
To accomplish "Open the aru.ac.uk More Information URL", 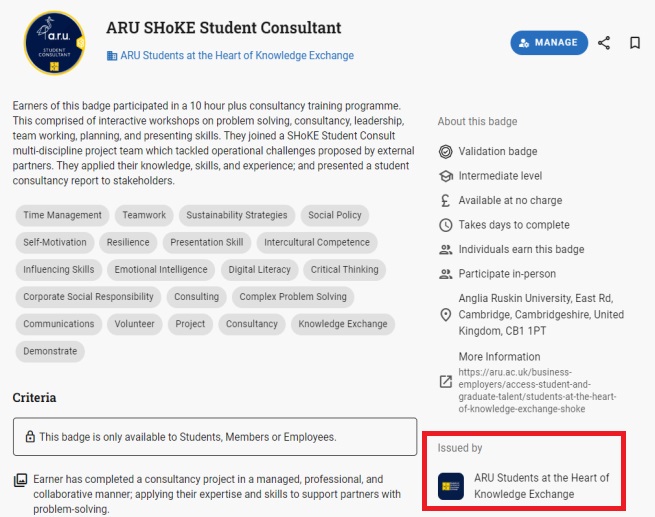I will (537, 390).
